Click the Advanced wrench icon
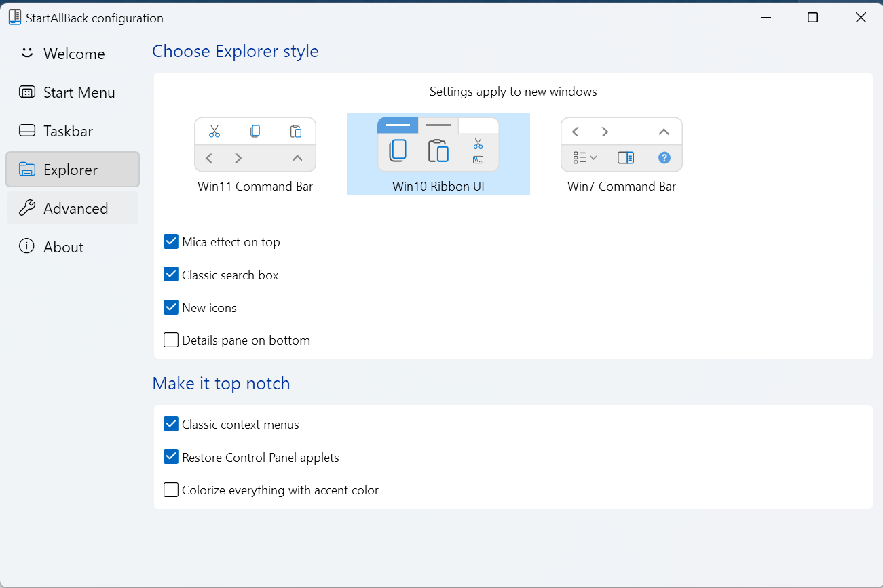The height and width of the screenshot is (588, 883). [x=27, y=208]
